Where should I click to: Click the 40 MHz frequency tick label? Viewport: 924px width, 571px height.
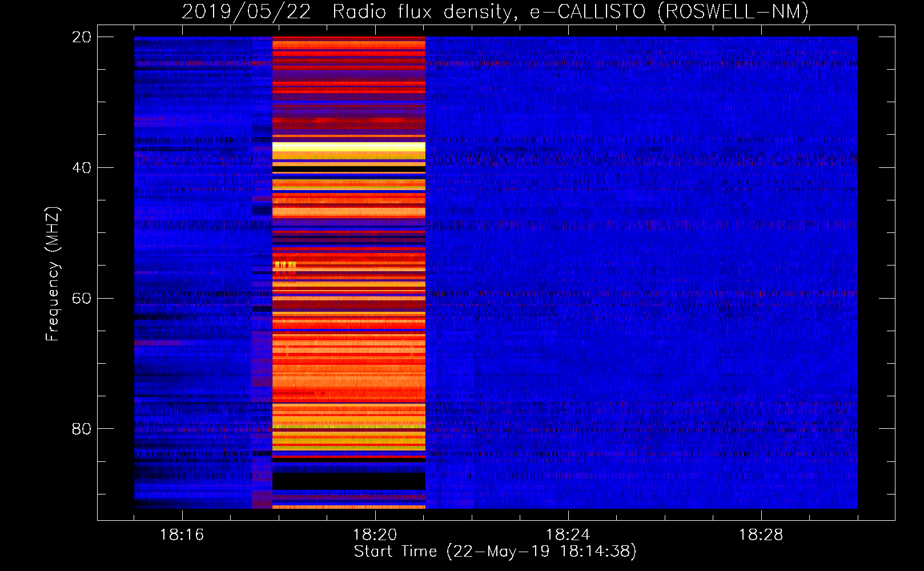[81, 168]
